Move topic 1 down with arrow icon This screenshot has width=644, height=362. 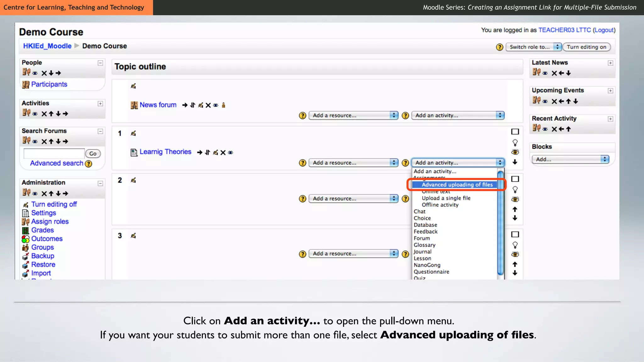(x=515, y=162)
